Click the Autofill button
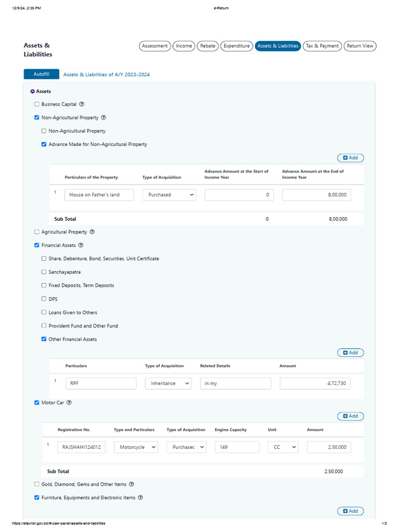This screenshot has width=399, height=532. point(42,74)
